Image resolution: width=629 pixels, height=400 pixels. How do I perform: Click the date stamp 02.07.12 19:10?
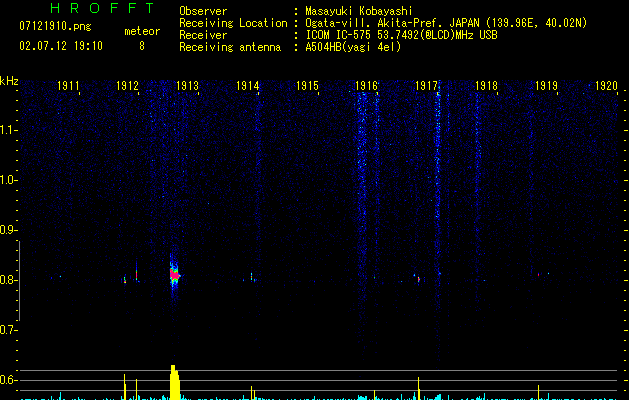tap(61, 46)
